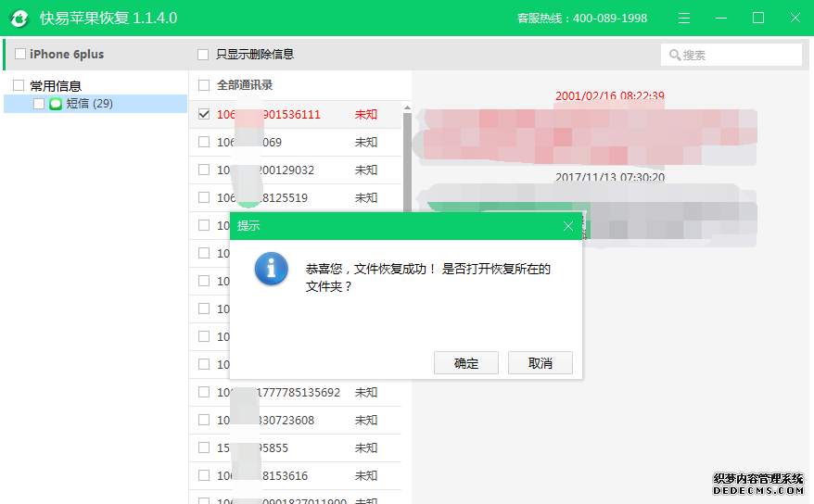
Task: Enable 只显示删除信息 checkbox
Action: pyautogui.click(x=203, y=55)
